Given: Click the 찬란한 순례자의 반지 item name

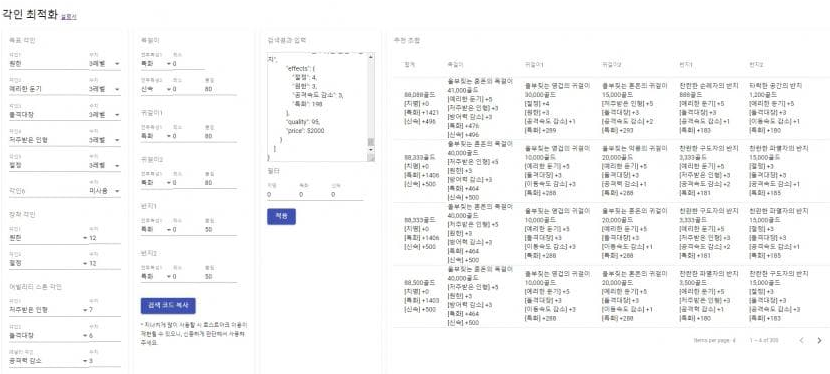Looking at the screenshot, I should [x=709, y=85].
